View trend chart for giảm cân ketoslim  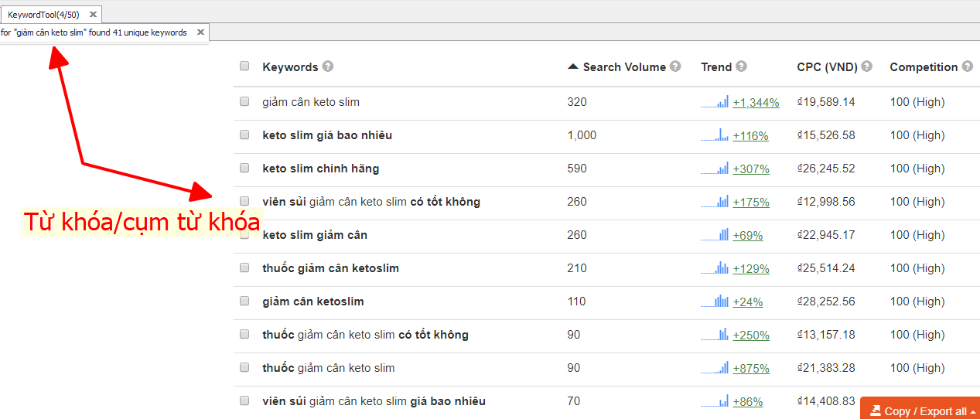tap(715, 301)
